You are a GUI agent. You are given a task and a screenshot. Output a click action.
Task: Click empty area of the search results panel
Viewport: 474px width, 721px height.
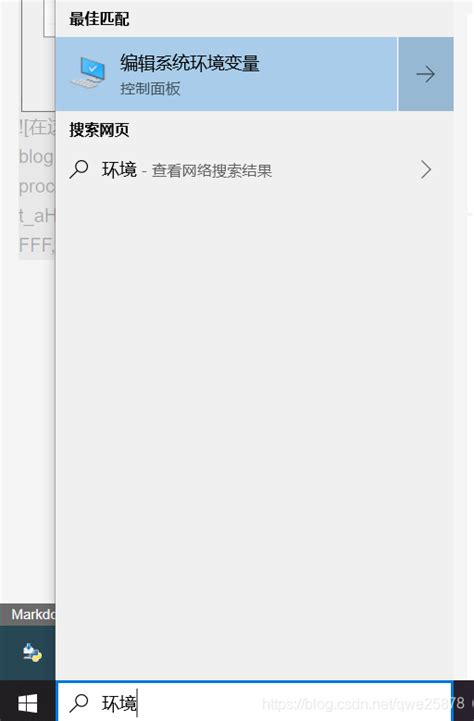tap(254, 414)
